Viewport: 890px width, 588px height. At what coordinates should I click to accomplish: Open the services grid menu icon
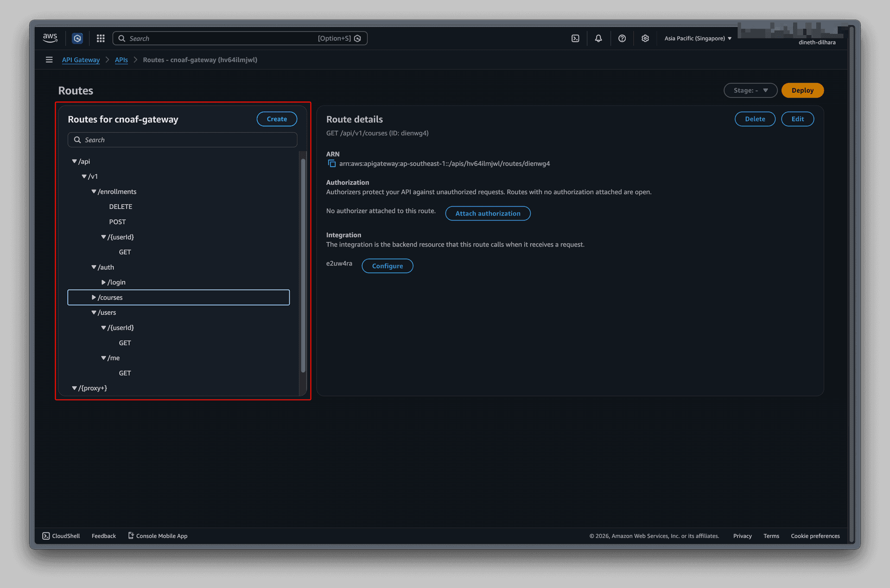click(101, 38)
